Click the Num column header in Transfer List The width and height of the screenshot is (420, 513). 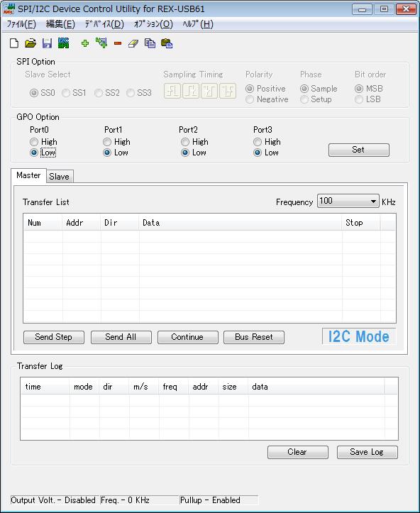point(43,223)
